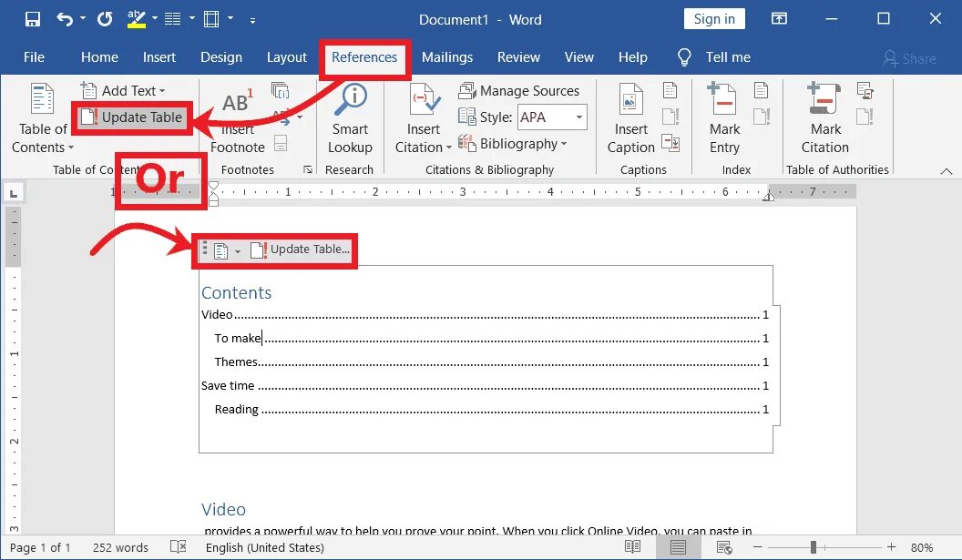This screenshot has height=560, width=962.
Task: Click the 80% zoom level
Action: pyautogui.click(x=922, y=547)
